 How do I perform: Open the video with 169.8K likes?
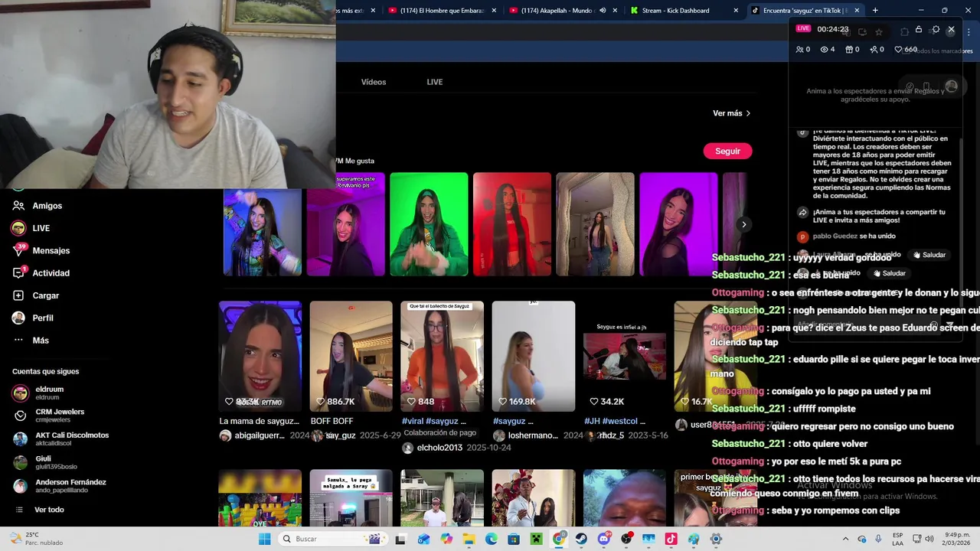click(534, 357)
